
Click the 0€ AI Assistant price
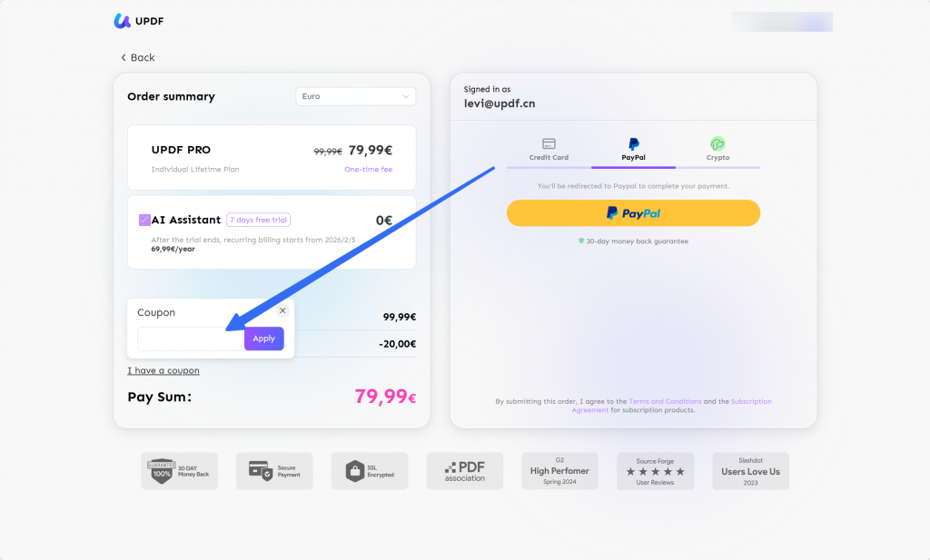pyautogui.click(x=384, y=221)
